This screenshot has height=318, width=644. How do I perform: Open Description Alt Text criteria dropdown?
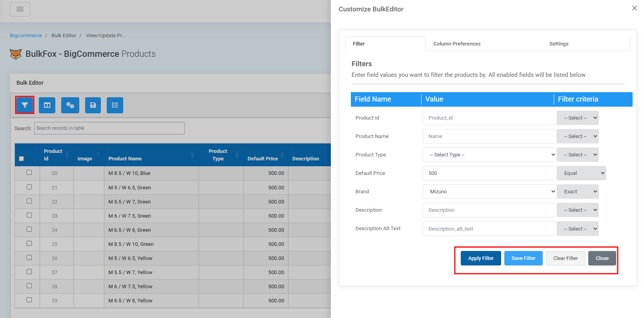578,229
